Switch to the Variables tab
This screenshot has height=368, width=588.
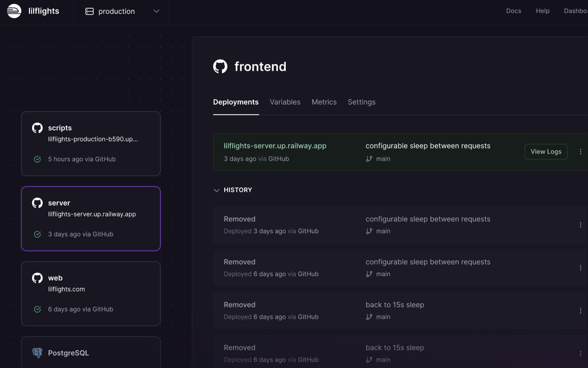[x=285, y=102]
